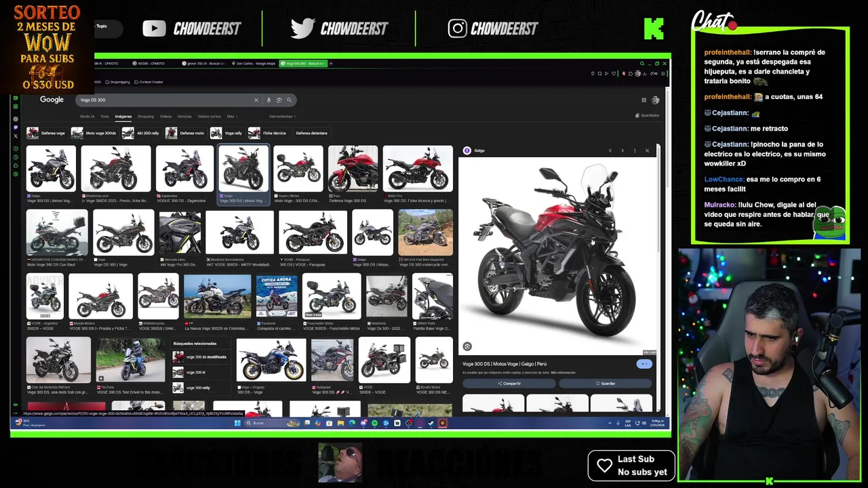Select the Voge rally filter chip

226,133
